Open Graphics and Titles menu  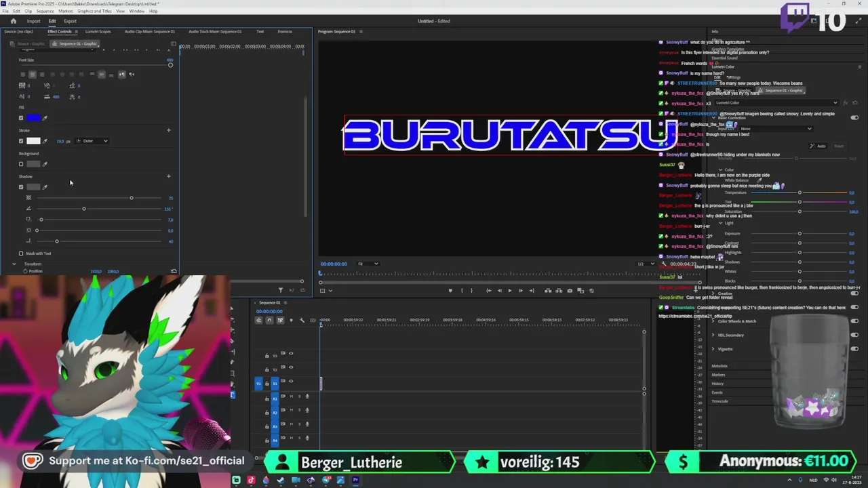click(95, 11)
